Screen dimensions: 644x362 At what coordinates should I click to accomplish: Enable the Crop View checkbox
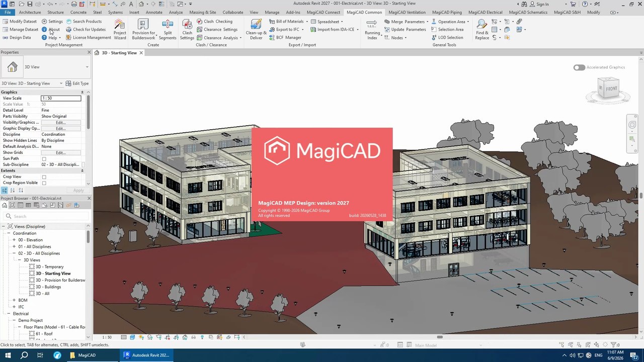tap(44, 177)
